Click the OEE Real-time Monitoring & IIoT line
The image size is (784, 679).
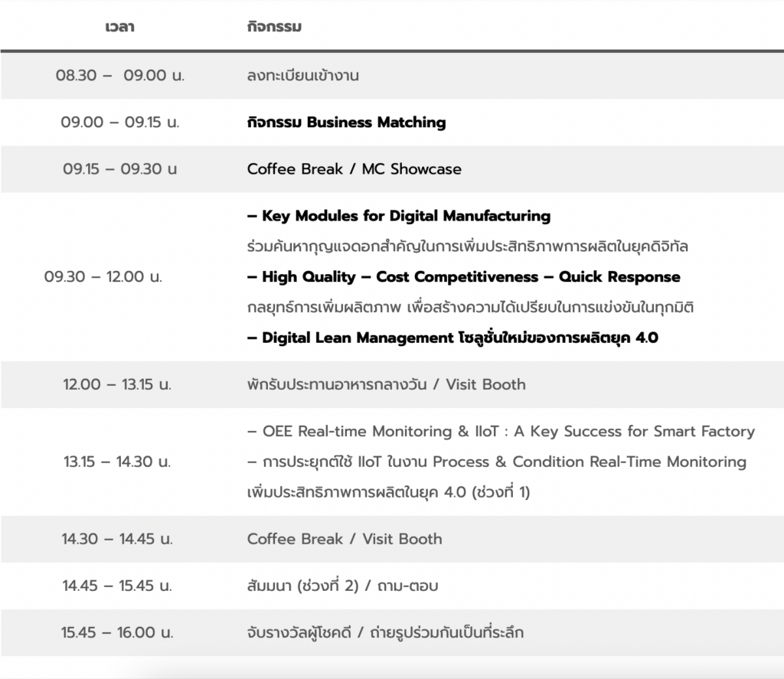(501, 432)
